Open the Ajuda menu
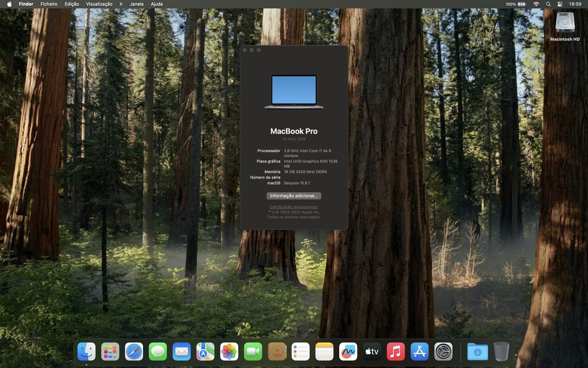 [x=157, y=4]
